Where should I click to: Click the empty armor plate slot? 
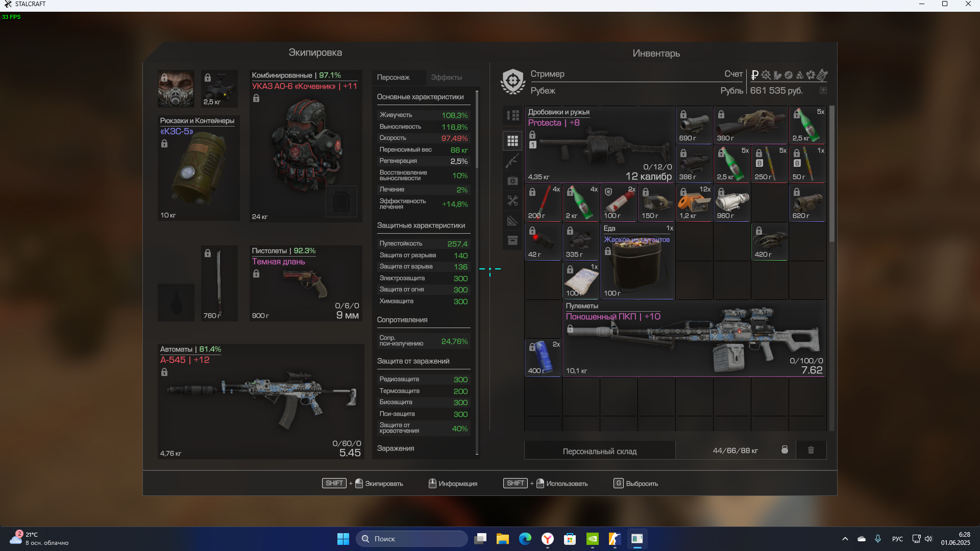[x=341, y=202]
